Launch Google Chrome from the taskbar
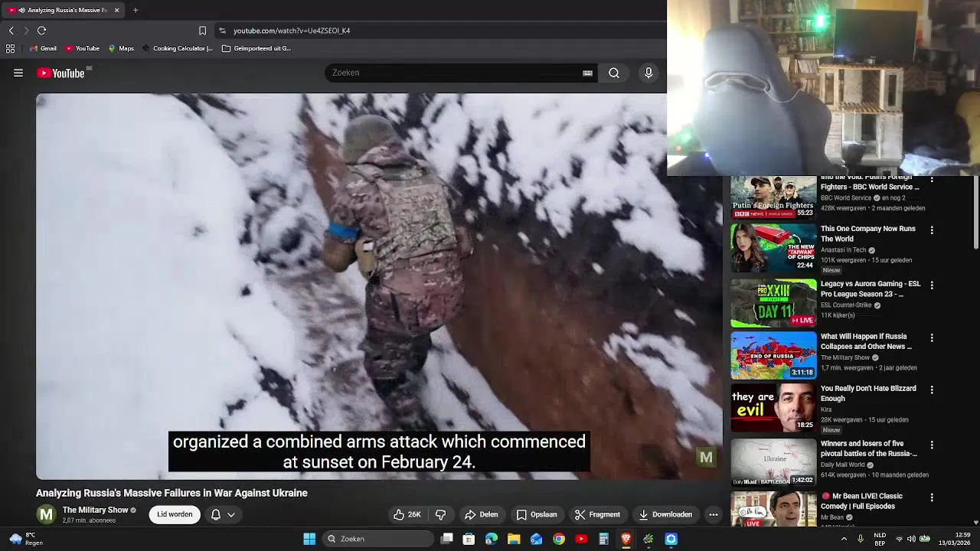The height and width of the screenshot is (551, 980). coord(559,539)
